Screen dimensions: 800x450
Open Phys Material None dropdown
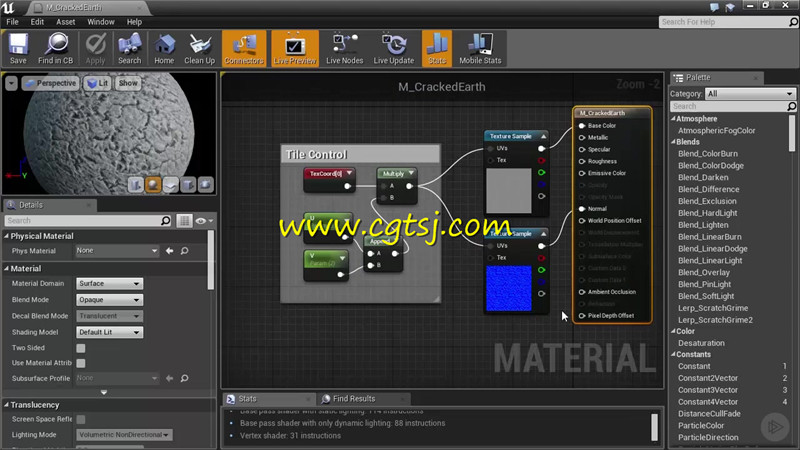click(x=117, y=251)
